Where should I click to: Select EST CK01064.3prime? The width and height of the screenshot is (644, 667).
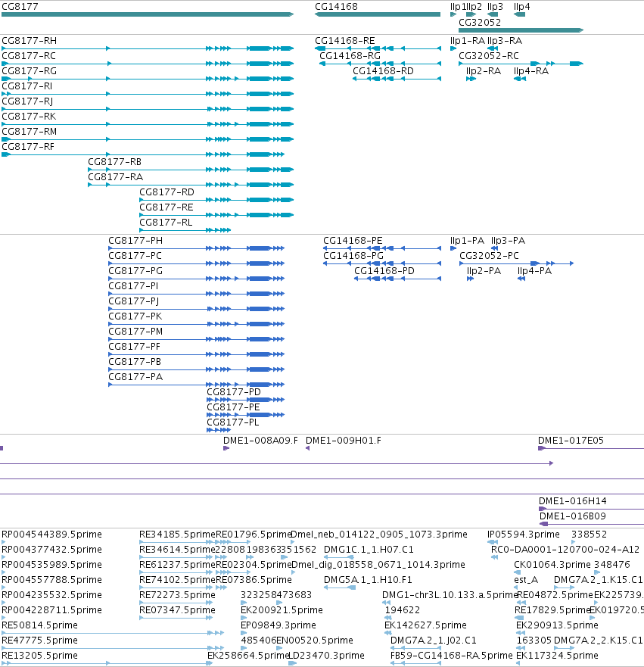click(x=552, y=565)
